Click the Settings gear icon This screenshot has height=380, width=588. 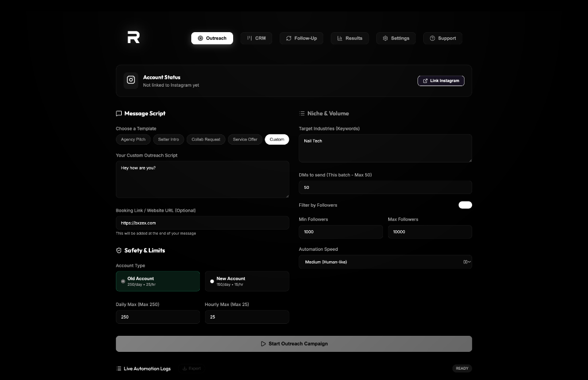click(384, 38)
